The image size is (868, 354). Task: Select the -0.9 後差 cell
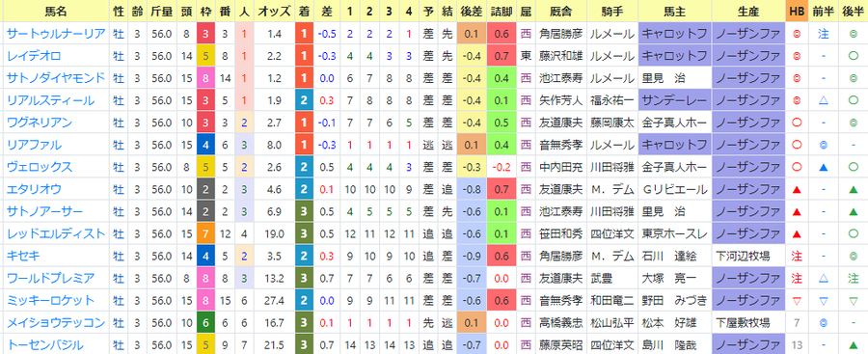(471, 256)
